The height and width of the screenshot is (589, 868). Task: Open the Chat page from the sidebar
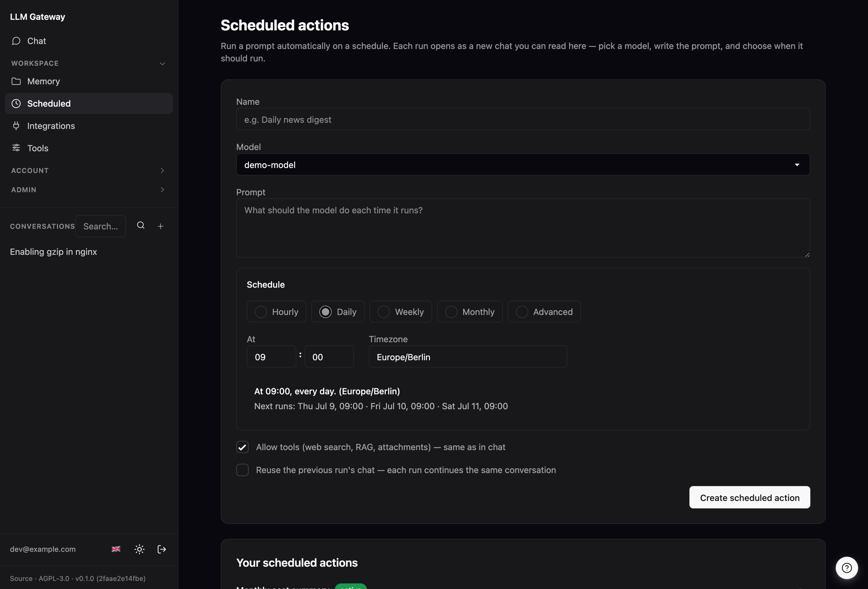point(89,41)
